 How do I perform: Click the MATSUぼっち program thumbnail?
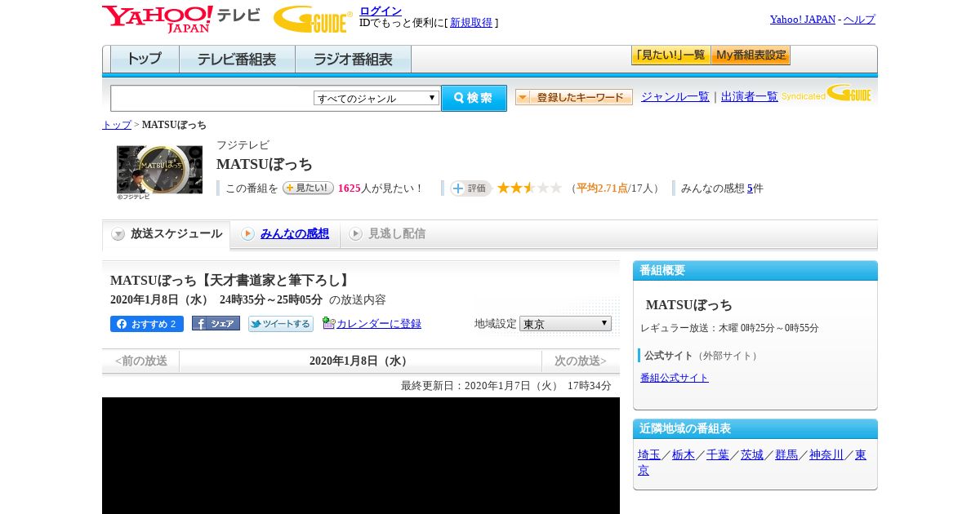(159, 170)
